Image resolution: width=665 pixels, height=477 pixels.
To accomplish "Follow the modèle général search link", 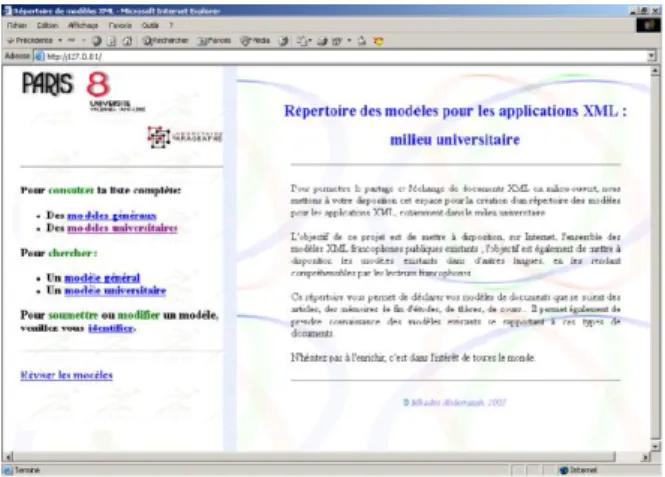I will [102, 278].
